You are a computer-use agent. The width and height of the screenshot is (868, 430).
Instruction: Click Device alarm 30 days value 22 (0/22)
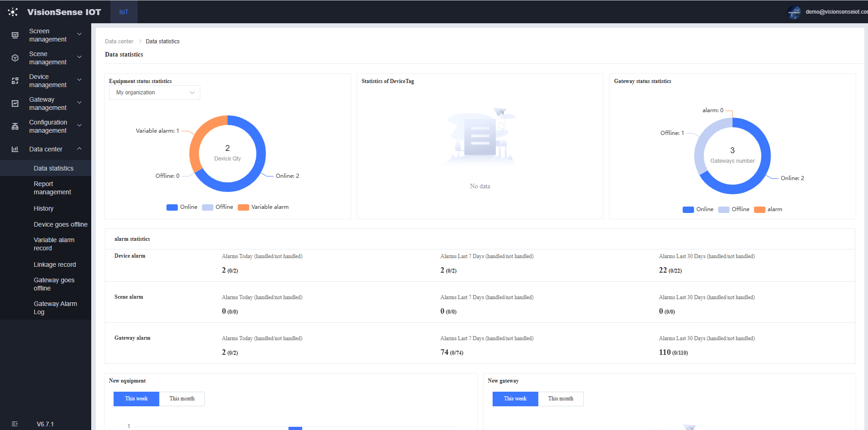click(670, 270)
